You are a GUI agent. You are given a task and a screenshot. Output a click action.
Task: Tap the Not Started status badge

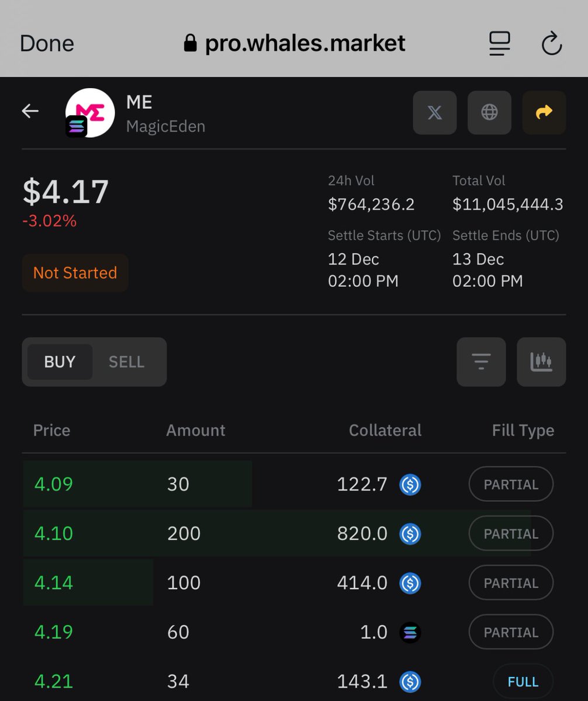click(75, 273)
